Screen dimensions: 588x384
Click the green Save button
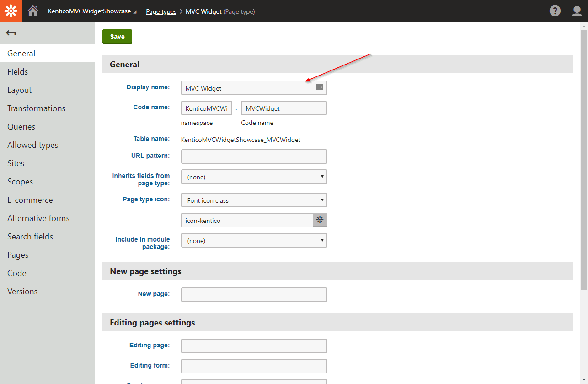click(117, 37)
